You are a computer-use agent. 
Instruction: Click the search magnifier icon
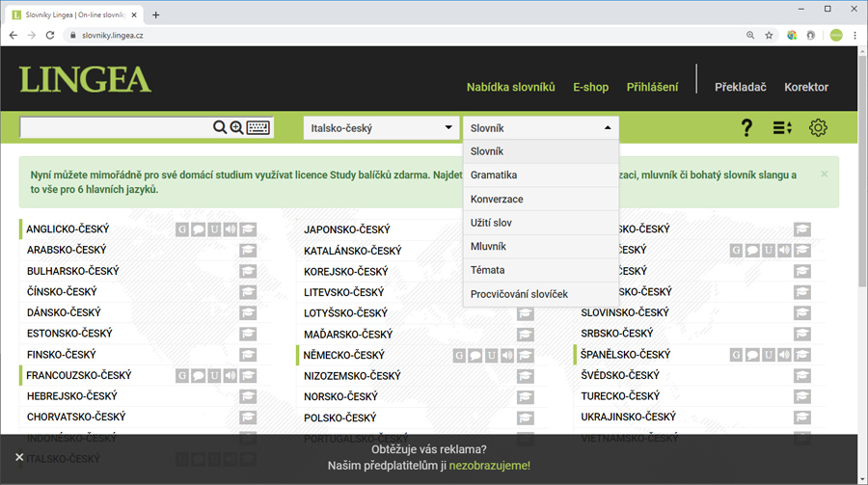220,128
